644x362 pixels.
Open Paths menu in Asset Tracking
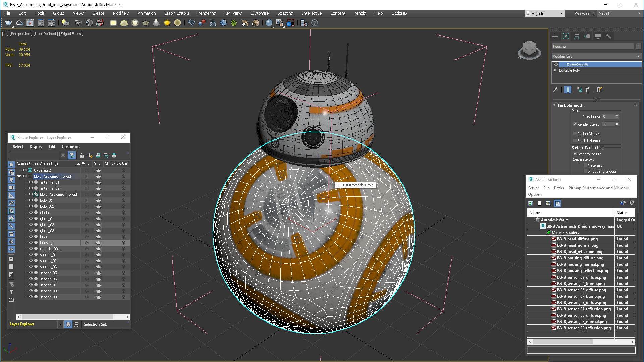[x=559, y=188]
